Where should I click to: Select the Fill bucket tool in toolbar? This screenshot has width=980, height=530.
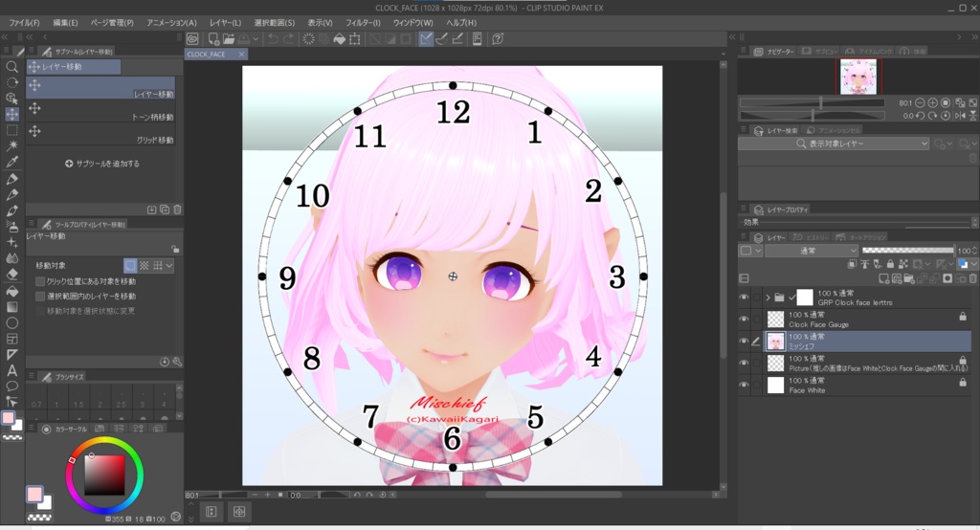pyautogui.click(x=11, y=291)
